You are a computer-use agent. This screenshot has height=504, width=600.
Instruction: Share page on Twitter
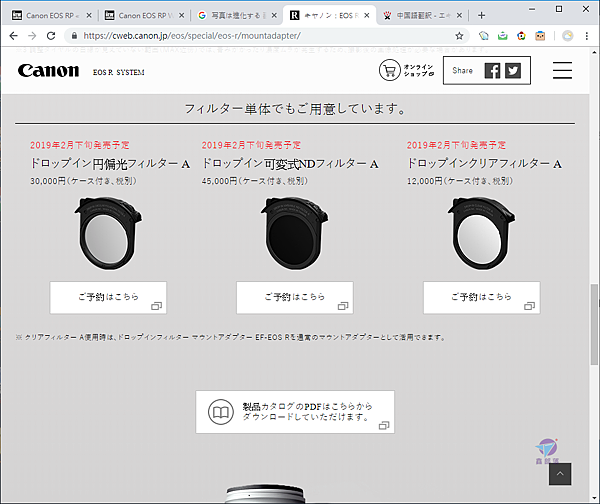coord(513,70)
